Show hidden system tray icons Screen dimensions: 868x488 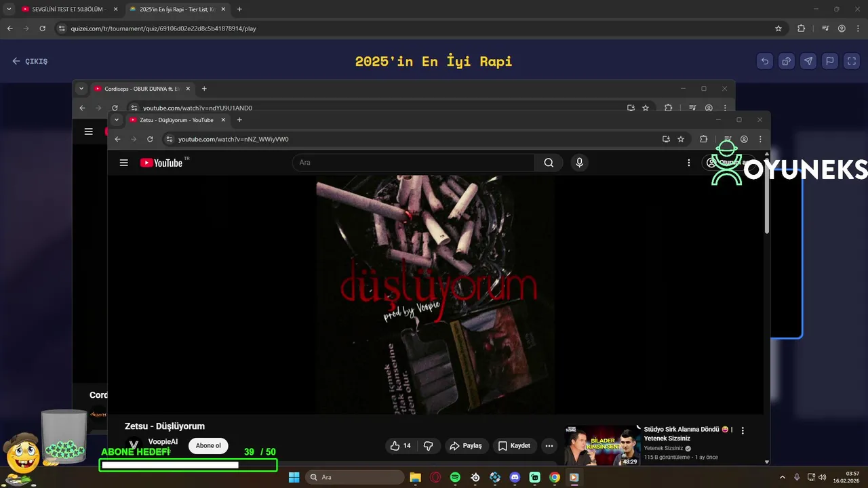[782, 477]
